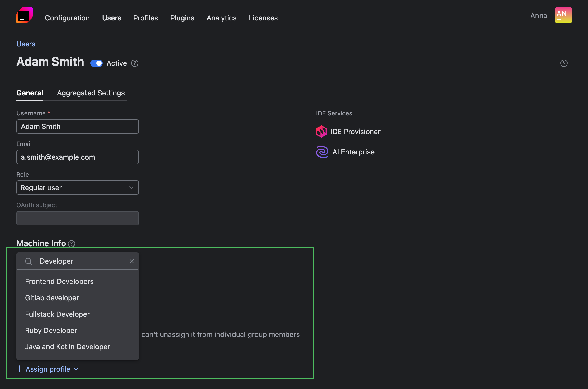
Task: Switch to the General tab
Action: pos(30,93)
